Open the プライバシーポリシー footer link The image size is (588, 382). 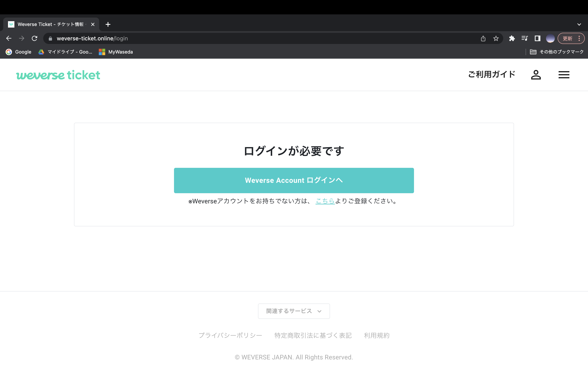[x=230, y=335]
